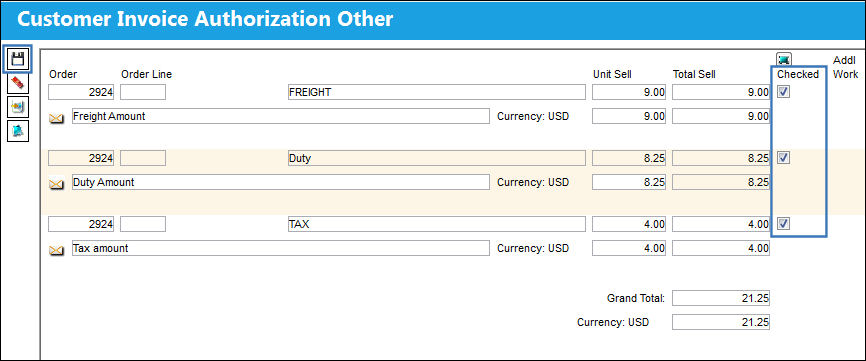Viewport: 866px width, 361px height.
Task: Click the Order Line field on Duty row
Action: 143,158
